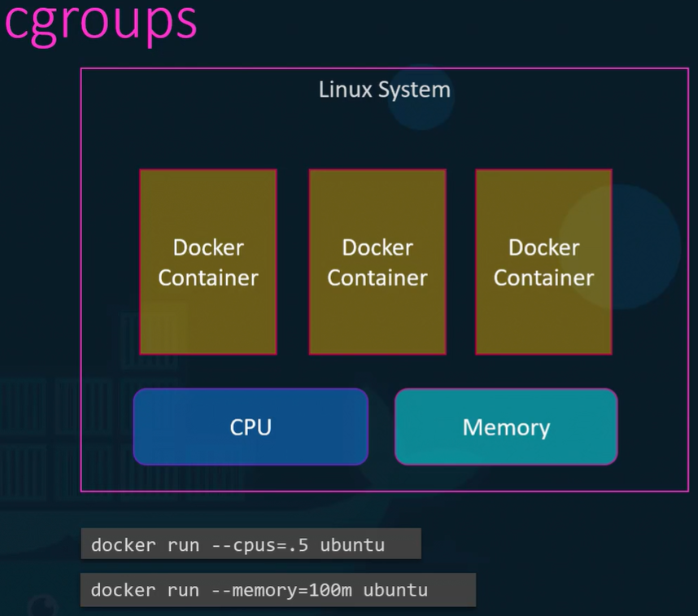The width and height of the screenshot is (698, 616).
Task: Select the blue CPU block
Action: point(251,426)
